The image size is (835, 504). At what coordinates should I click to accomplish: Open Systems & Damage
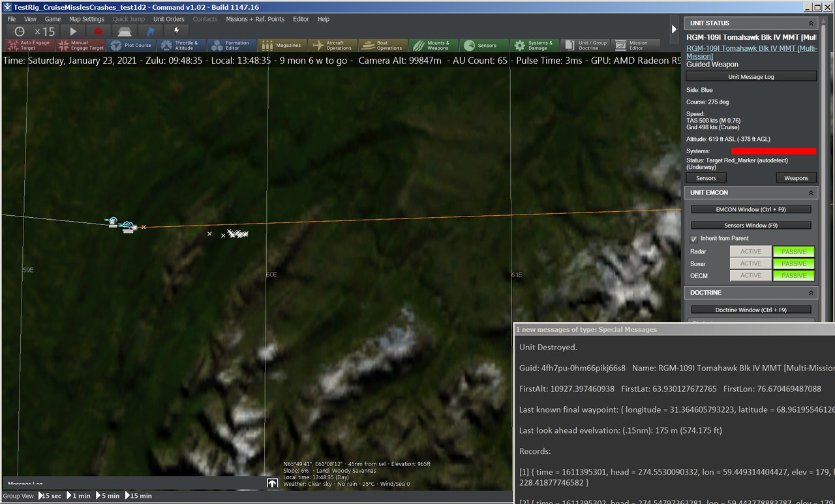(x=534, y=46)
